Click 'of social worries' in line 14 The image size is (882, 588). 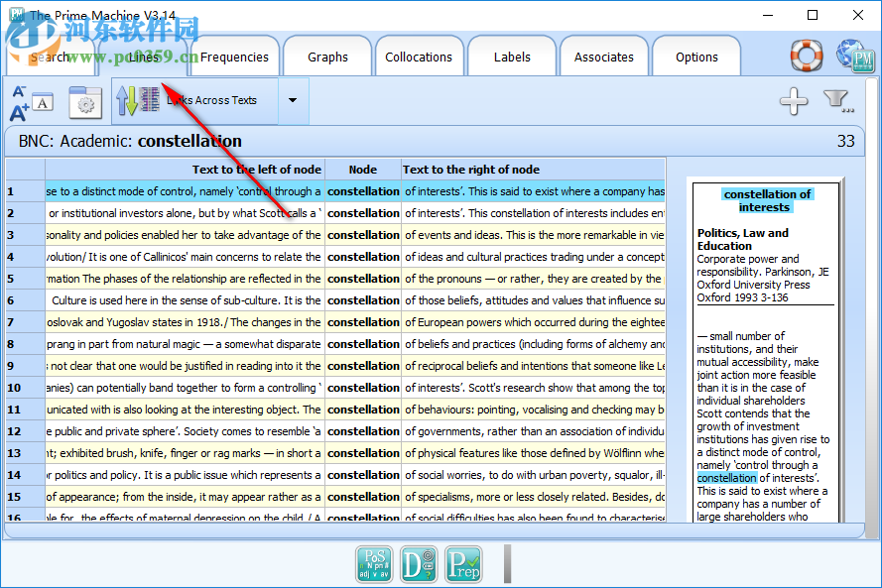533,475
